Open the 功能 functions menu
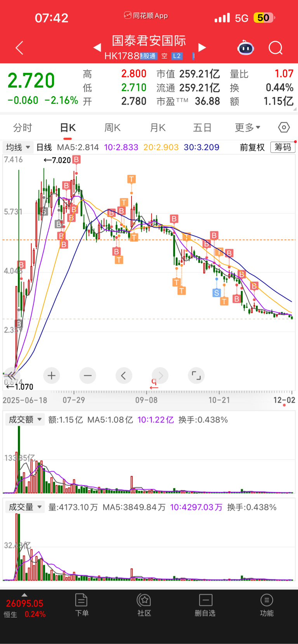Screen dimensions: 298x644 point(267,605)
